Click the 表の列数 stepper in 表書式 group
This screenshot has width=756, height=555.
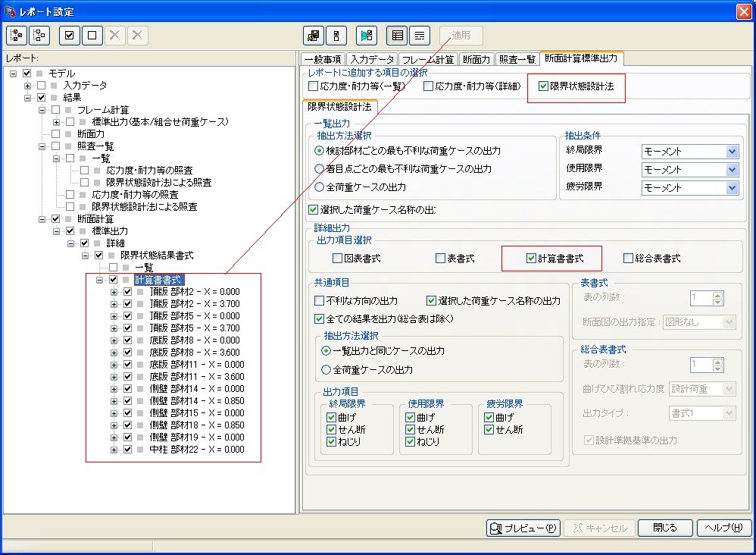click(x=717, y=298)
